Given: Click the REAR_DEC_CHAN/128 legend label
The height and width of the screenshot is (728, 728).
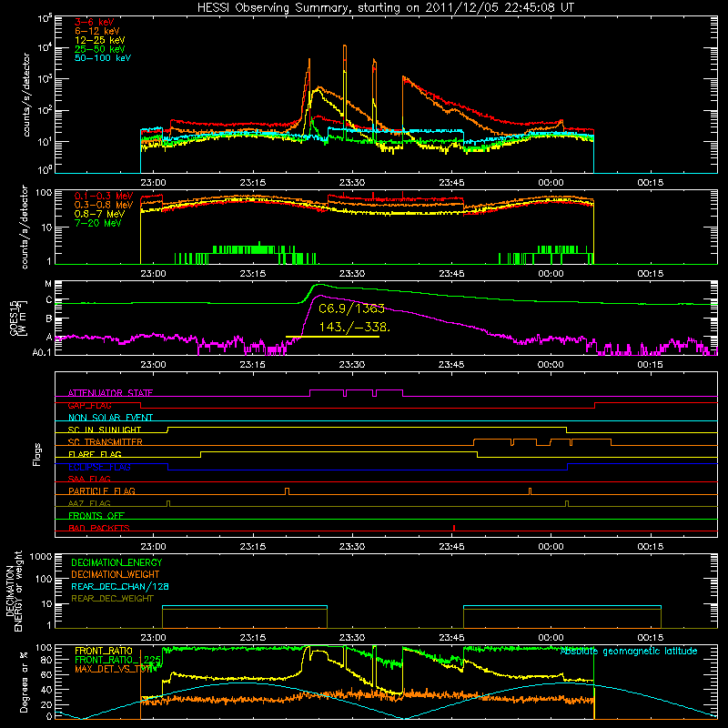Looking at the screenshot, I should click(120, 587).
